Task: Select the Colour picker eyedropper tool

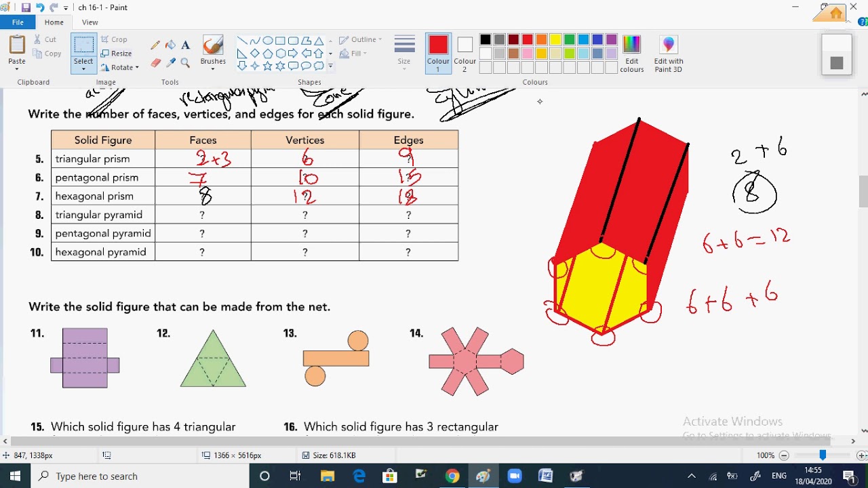Action: (x=170, y=63)
